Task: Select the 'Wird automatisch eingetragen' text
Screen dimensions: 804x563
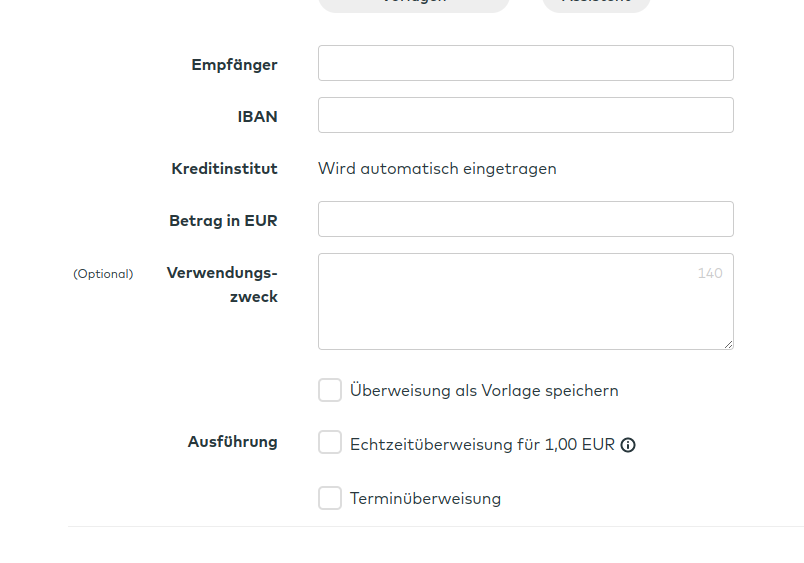Action: [437, 169]
